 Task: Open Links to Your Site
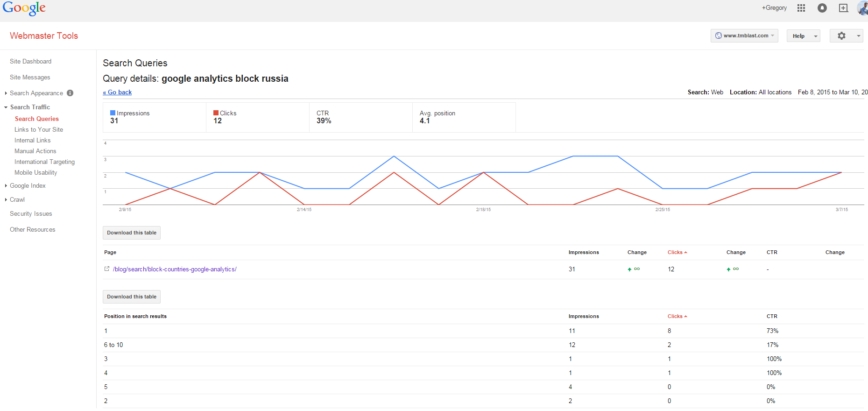pos(39,129)
